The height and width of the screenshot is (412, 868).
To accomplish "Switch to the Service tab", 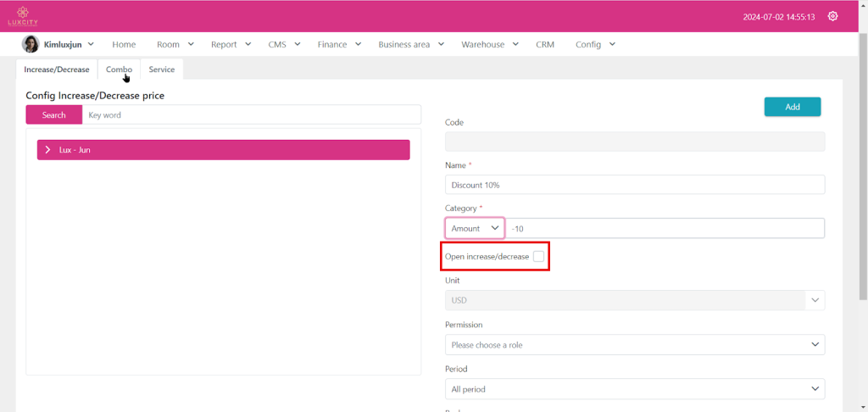I will pos(162,70).
